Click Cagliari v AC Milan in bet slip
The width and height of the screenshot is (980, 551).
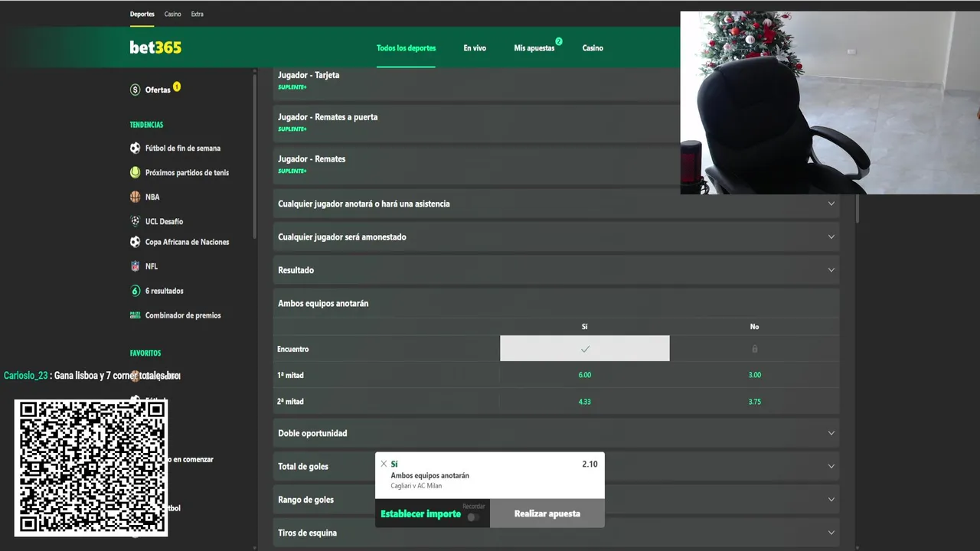pyautogui.click(x=416, y=486)
